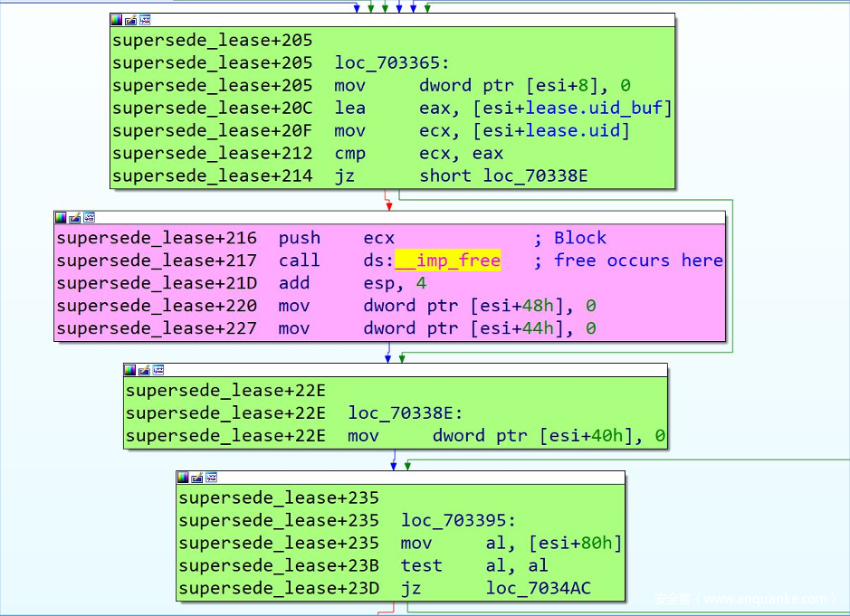Screen dimensions: 850x616
Task: Click title bar of loc_70338E node
Action: [x=407, y=370]
